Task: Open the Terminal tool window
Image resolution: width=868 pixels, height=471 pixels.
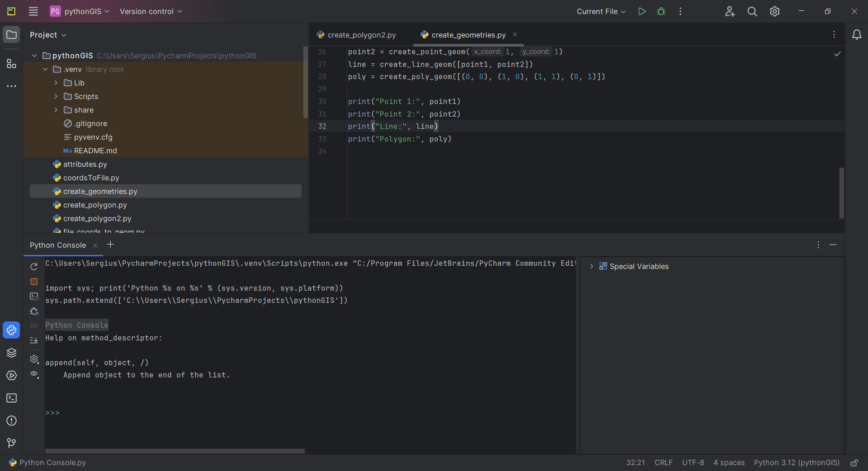Action: 11,398
